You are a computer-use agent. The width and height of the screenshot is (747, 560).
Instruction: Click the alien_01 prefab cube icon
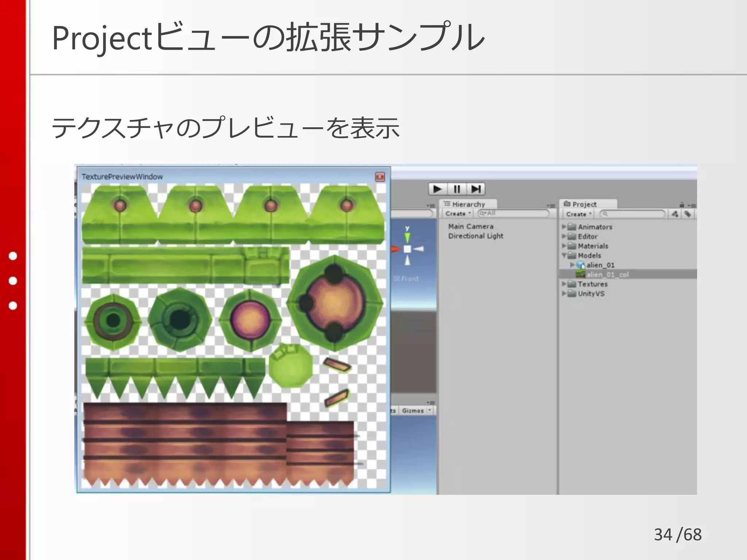(581, 265)
